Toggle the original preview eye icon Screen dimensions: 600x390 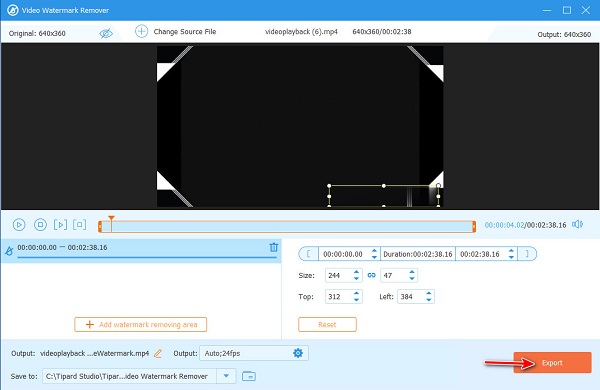[x=106, y=33]
